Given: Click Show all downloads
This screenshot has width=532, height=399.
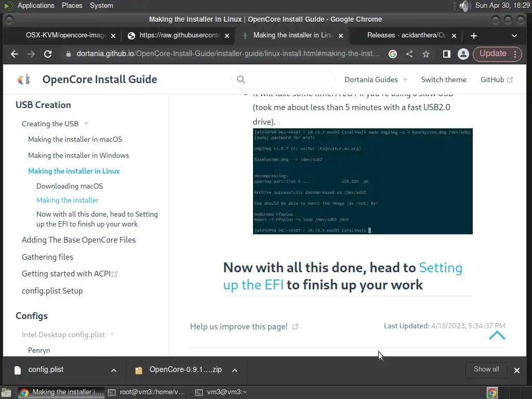Looking at the screenshot, I should pyautogui.click(x=486, y=369).
